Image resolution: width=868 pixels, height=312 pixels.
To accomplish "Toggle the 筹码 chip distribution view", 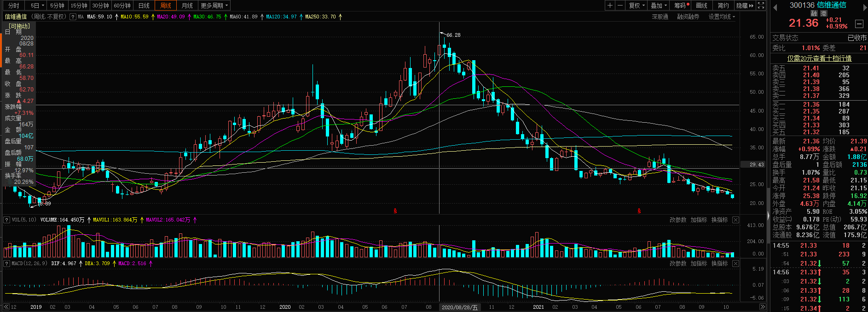I will 681,6.
